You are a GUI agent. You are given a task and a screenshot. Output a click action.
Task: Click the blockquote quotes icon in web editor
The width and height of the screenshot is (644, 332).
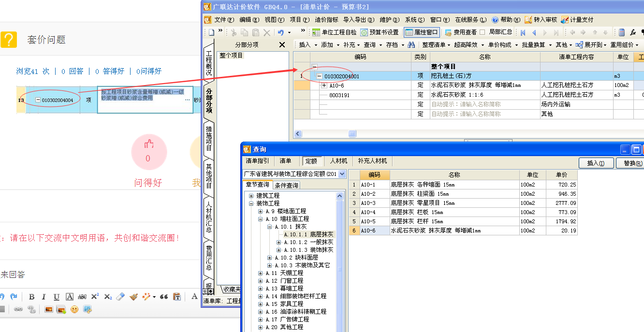pyautogui.click(x=164, y=297)
